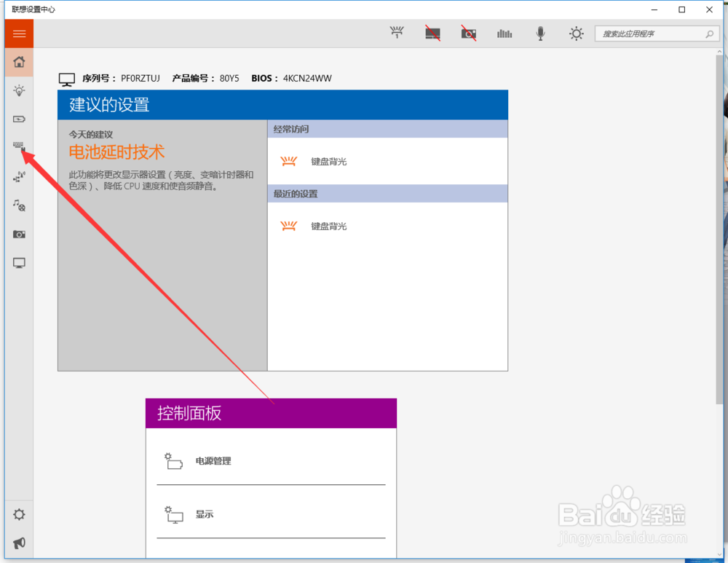728x563 pixels.
Task: Open the camera settings sidebar icon
Action: (19, 234)
